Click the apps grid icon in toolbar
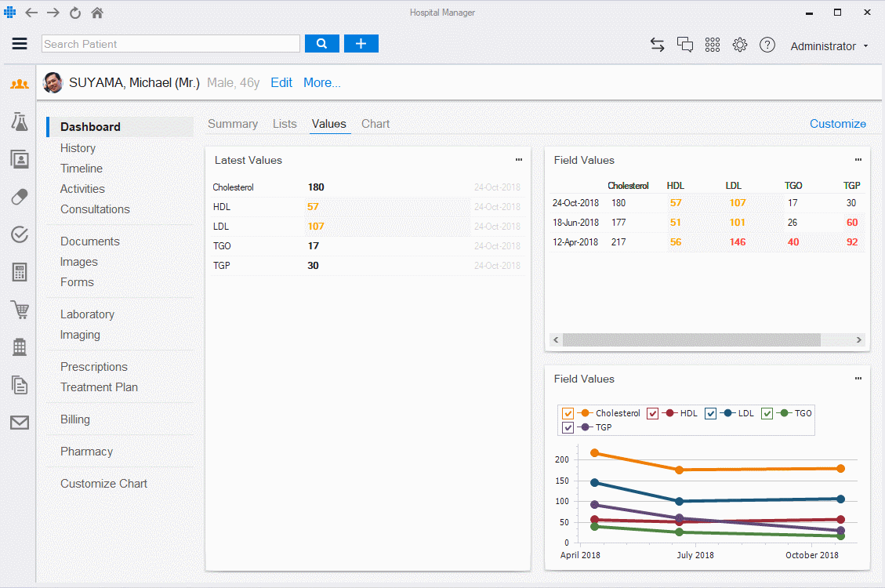The height and width of the screenshot is (588, 885). coord(712,45)
